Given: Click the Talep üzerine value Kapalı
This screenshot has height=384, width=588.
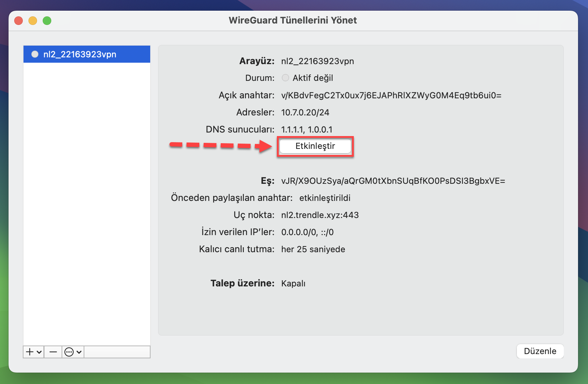Looking at the screenshot, I should click(293, 284).
